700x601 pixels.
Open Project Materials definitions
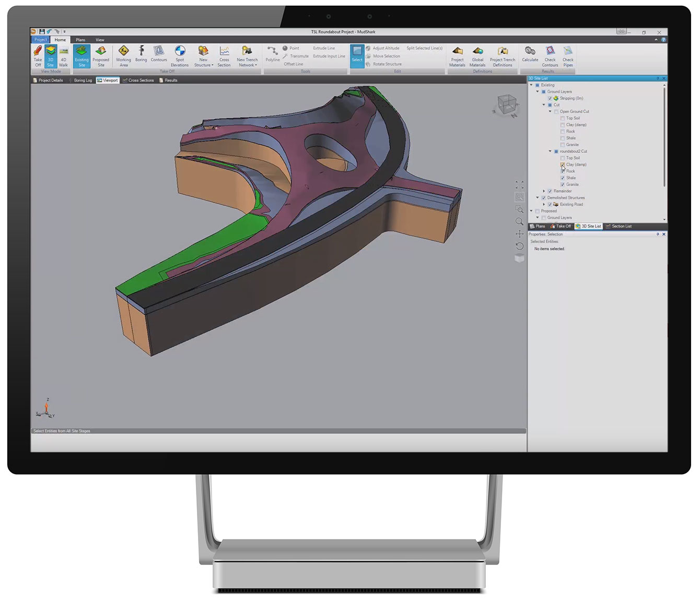point(457,56)
